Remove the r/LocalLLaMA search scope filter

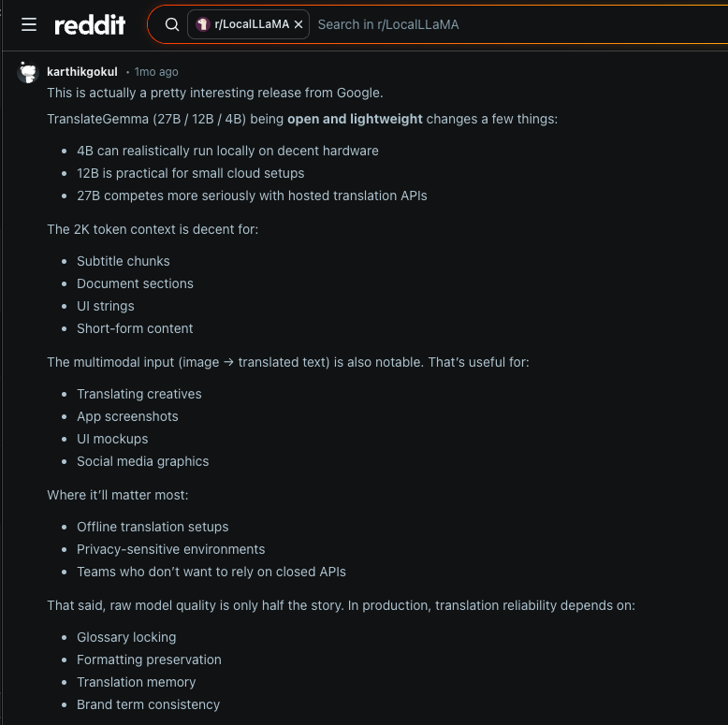click(298, 25)
